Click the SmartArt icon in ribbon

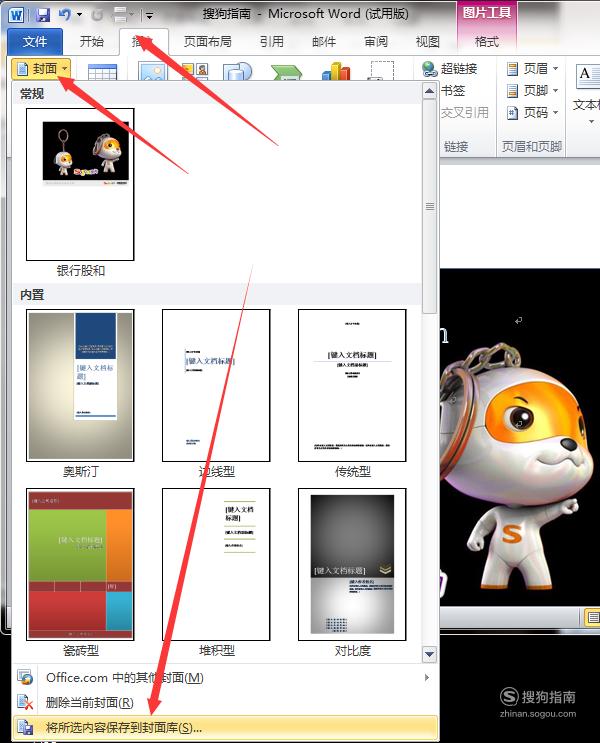coord(286,72)
